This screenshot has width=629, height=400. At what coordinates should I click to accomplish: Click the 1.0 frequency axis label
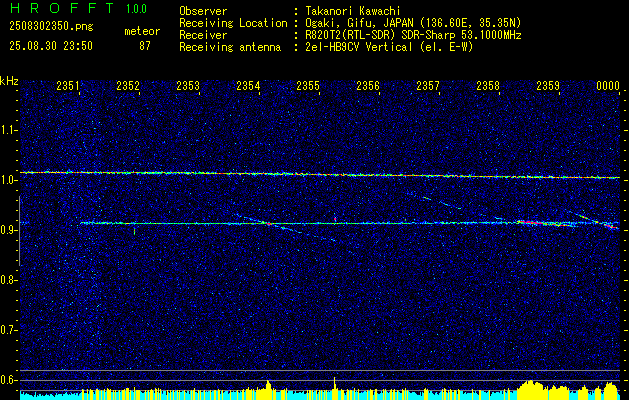coord(8,180)
